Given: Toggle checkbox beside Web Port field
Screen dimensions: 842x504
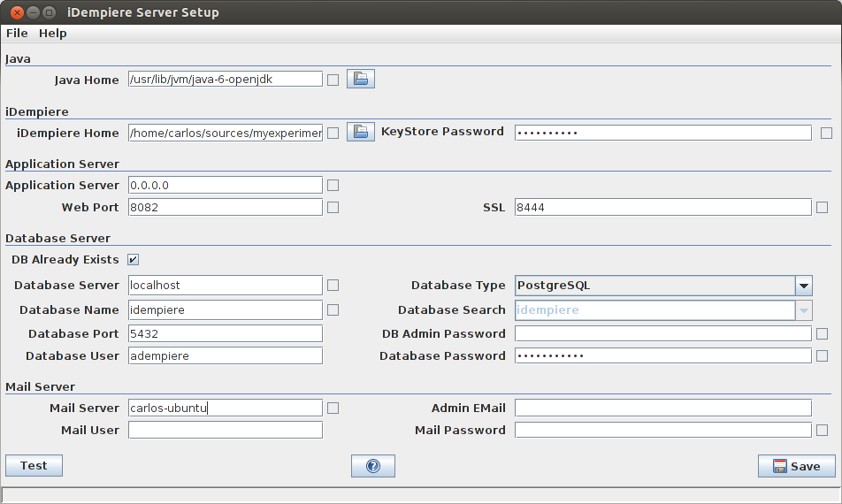Looking at the screenshot, I should click(x=333, y=207).
